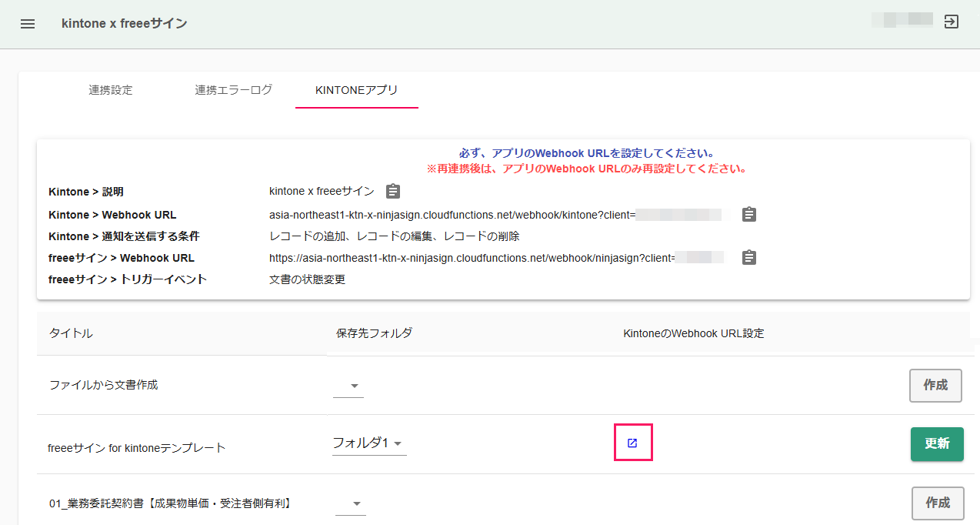
Task: Click the green 更新 button
Action: [x=937, y=443]
